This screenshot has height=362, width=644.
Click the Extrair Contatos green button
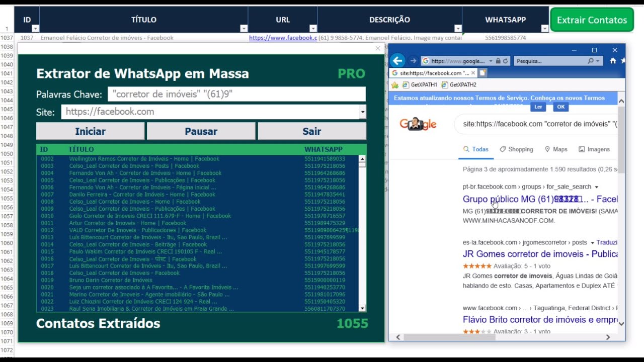[592, 20]
